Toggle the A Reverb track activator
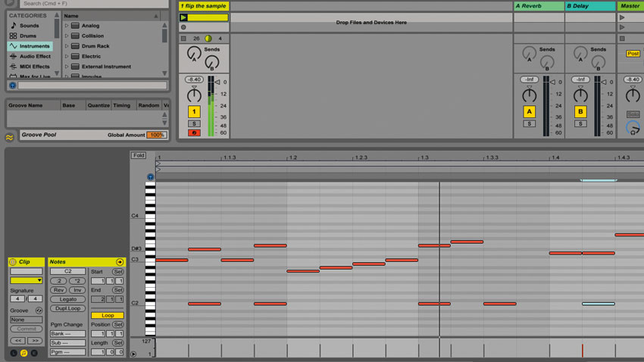 [529, 111]
